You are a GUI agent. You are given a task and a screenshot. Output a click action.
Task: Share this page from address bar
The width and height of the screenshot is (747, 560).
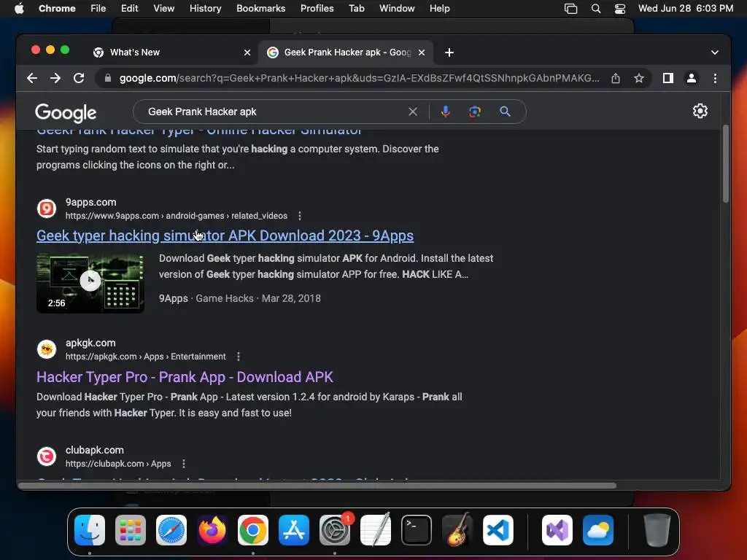(x=616, y=78)
